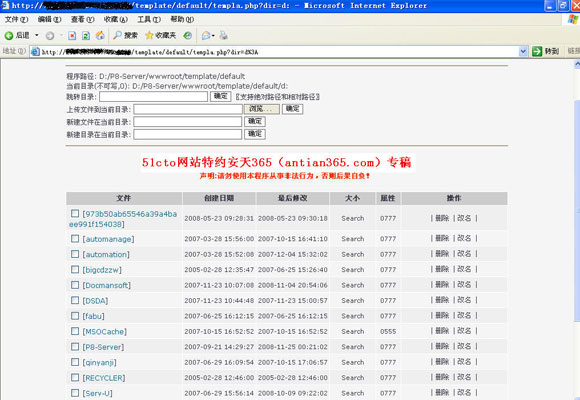
Task: Confirm new directory creation 确定 button
Action: (255, 134)
